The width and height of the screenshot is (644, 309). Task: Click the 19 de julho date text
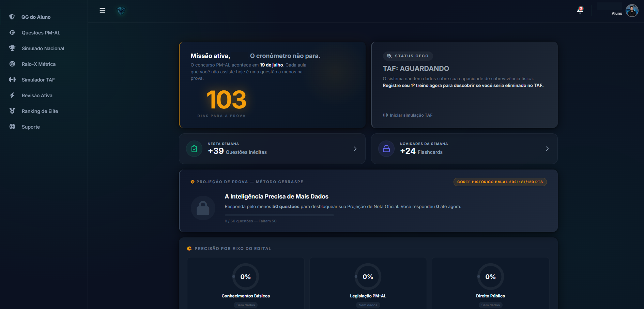271,65
